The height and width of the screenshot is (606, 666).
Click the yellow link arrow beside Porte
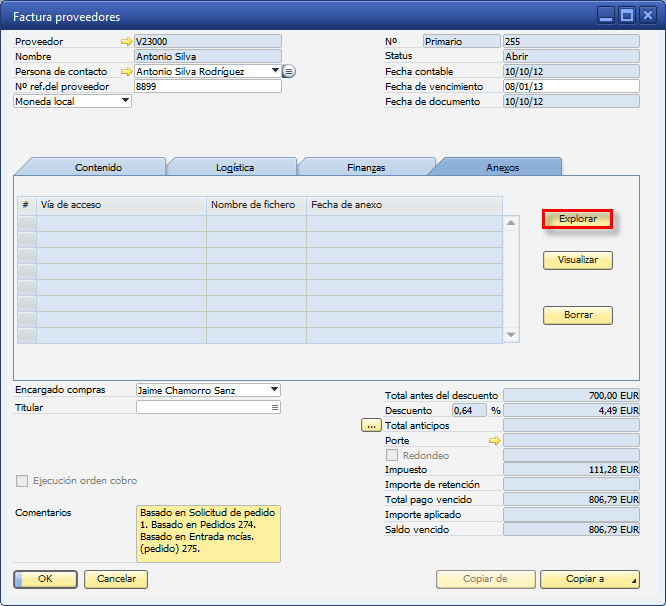pos(493,440)
